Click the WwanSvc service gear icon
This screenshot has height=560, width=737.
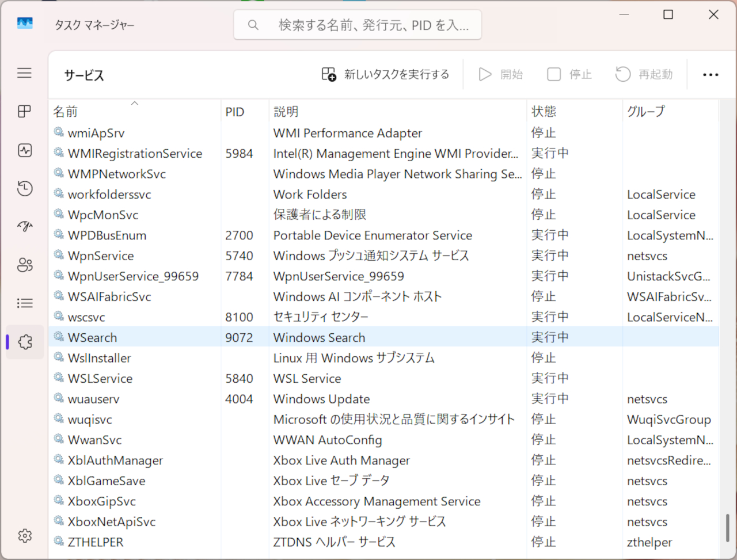59,439
